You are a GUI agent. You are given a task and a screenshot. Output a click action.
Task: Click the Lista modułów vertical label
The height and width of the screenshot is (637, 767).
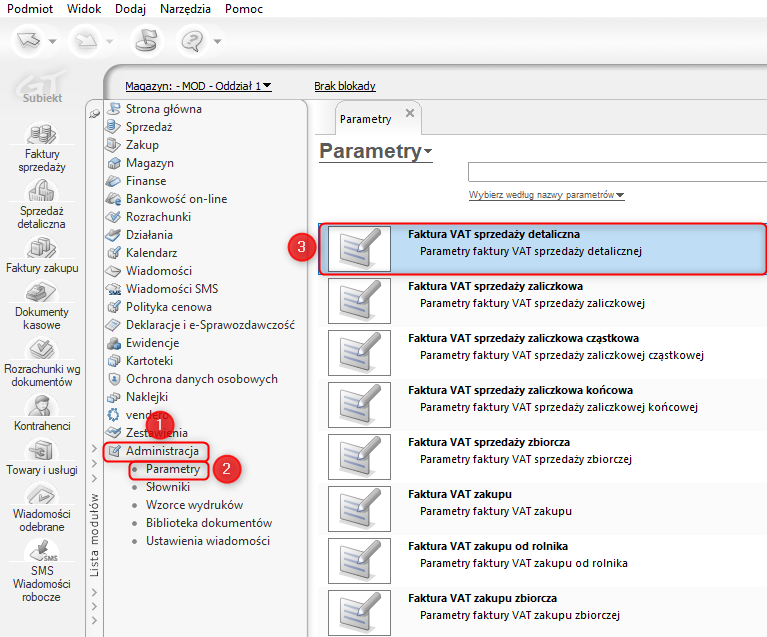click(x=94, y=535)
